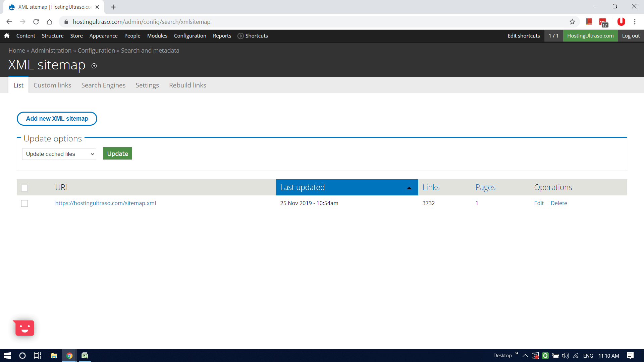This screenshot has width=644, height=362.
Task: Check the checkbox for the sitemap.xml row
Action: pyautogui.click(x=24, y=203)
